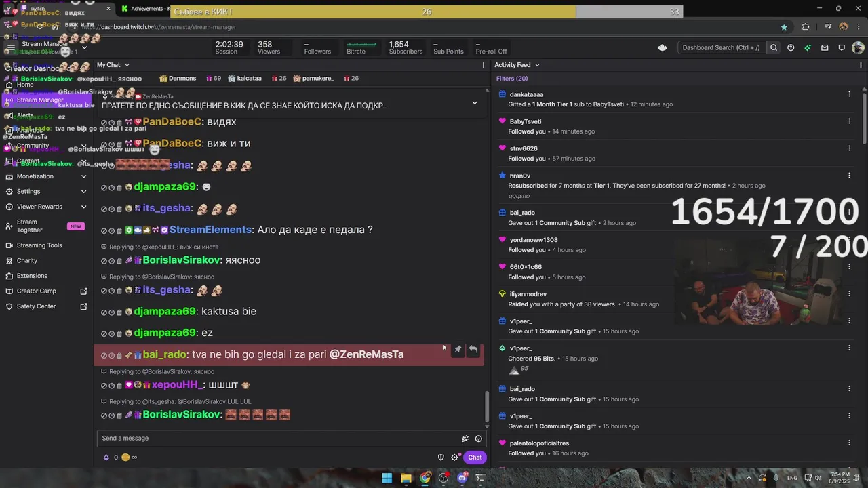Timeout BorislavSirakov on the яясноо message
Screen dimensions: 868x488
point(111,261)
